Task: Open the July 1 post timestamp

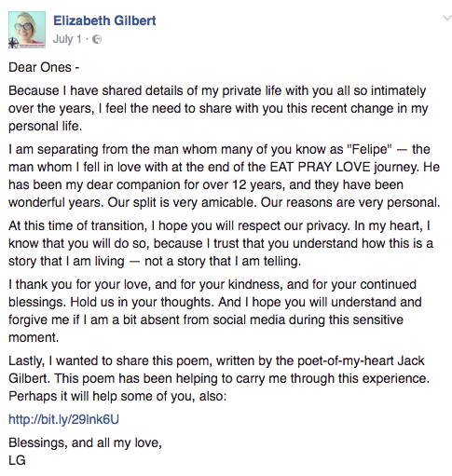Action: coord(67,39)
